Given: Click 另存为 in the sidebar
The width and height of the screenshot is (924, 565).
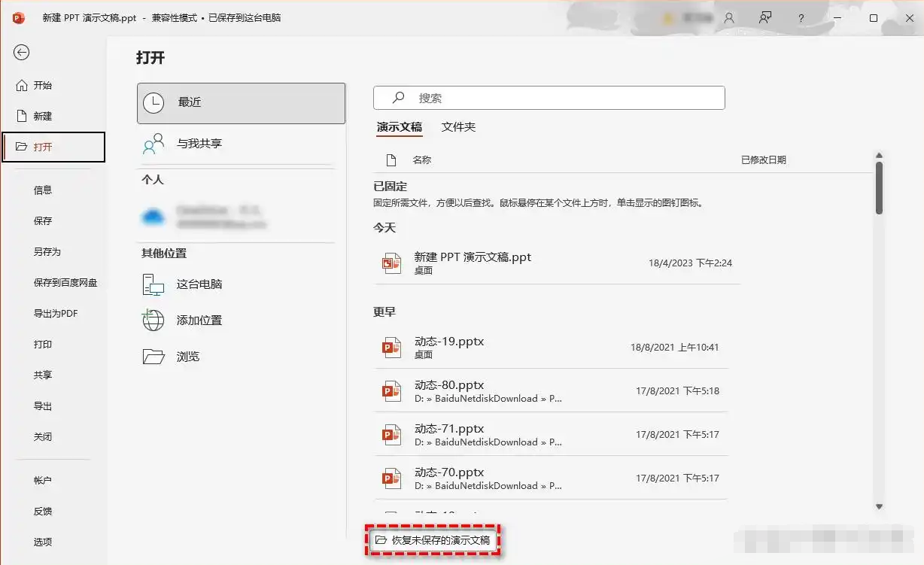Looking at the screenshot, I should click(x=47, y=252).
